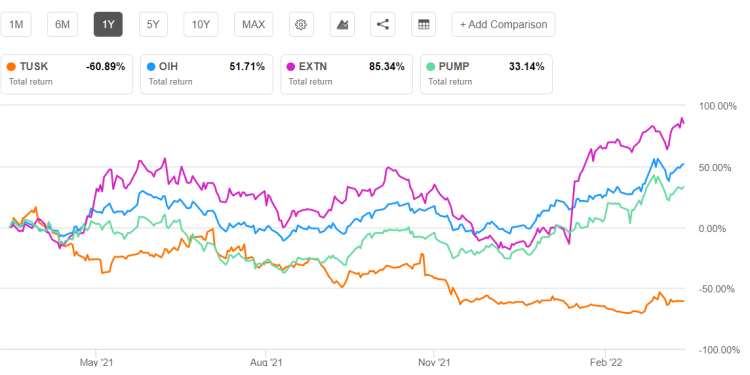Viewport: 750px width, 375px height.
Task: Select the EXTN total return card
Action: 346,74
